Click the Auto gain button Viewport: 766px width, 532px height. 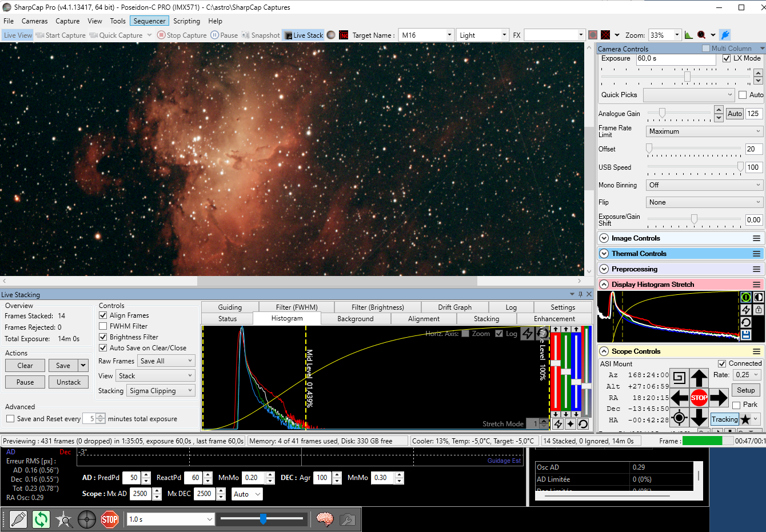[735, 114]
